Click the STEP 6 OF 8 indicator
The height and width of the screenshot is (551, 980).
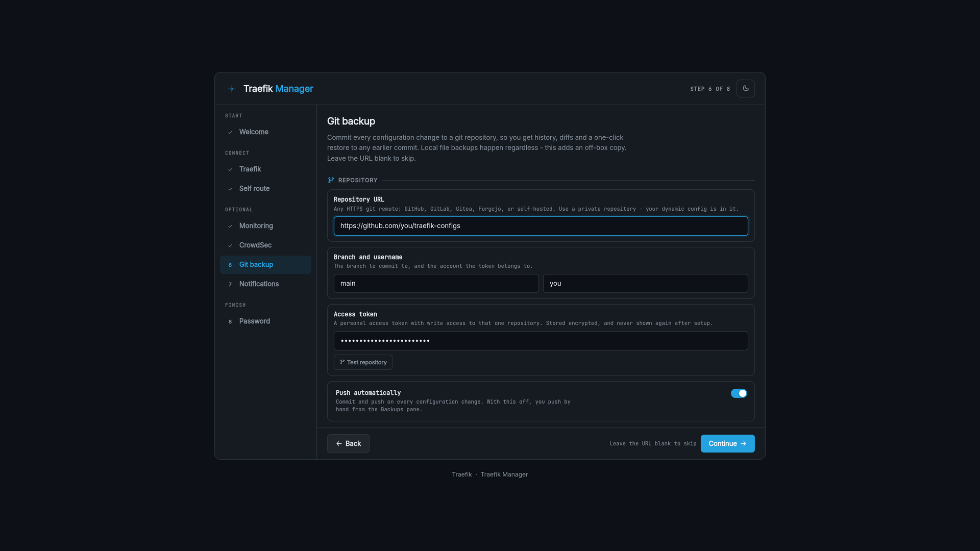point(710,89)
